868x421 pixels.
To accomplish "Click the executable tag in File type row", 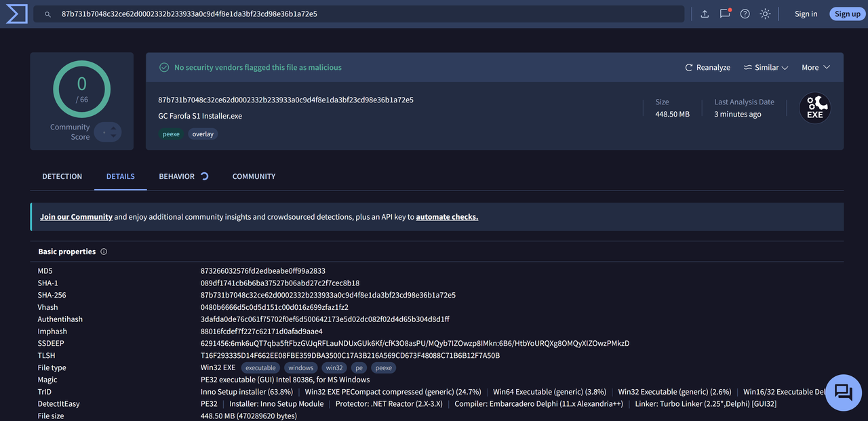I will tap(260, 368).
